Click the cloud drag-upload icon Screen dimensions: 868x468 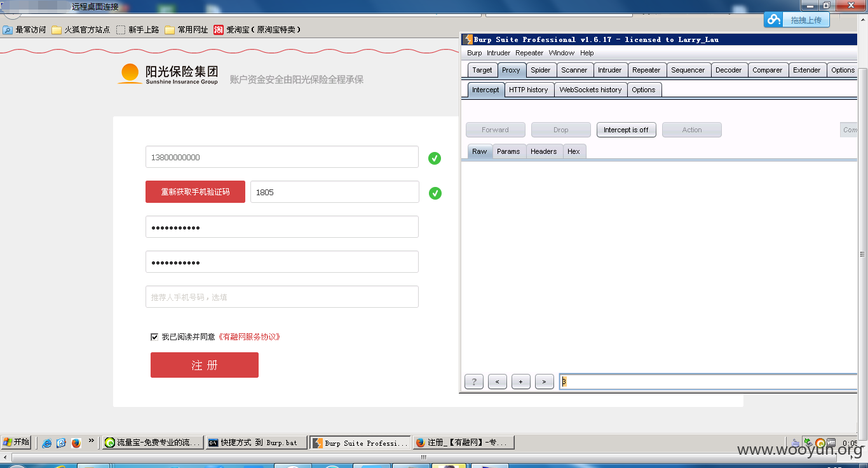pyautogui.click(x=773, y=20)
